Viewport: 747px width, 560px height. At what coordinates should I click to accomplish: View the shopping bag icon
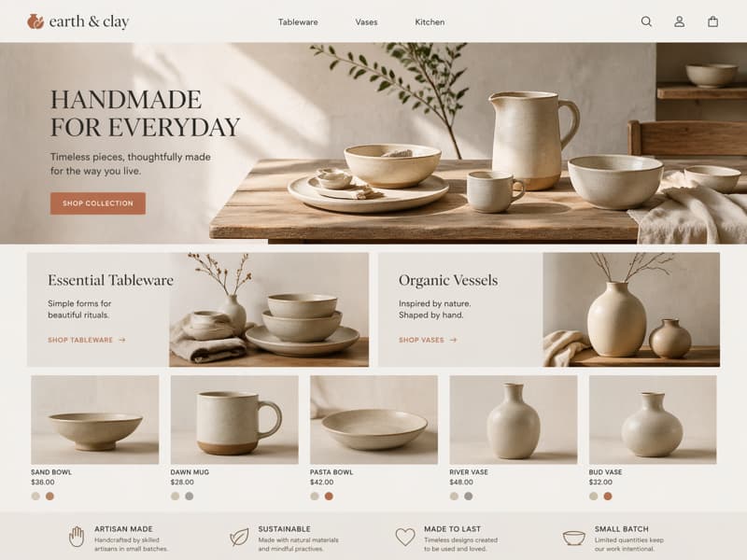pyautogui.click(x=712, y=21)
